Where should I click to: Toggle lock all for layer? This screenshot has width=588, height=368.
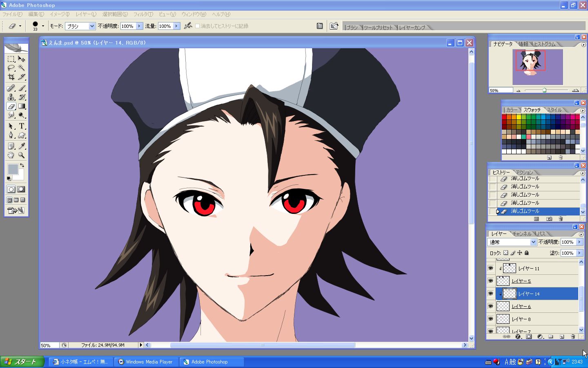click(527, 253)
